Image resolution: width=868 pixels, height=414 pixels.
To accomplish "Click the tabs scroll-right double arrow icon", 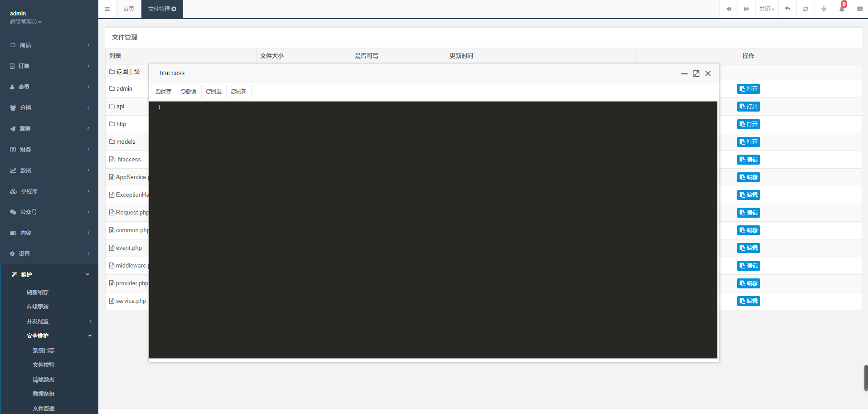I will click(746, 9).
